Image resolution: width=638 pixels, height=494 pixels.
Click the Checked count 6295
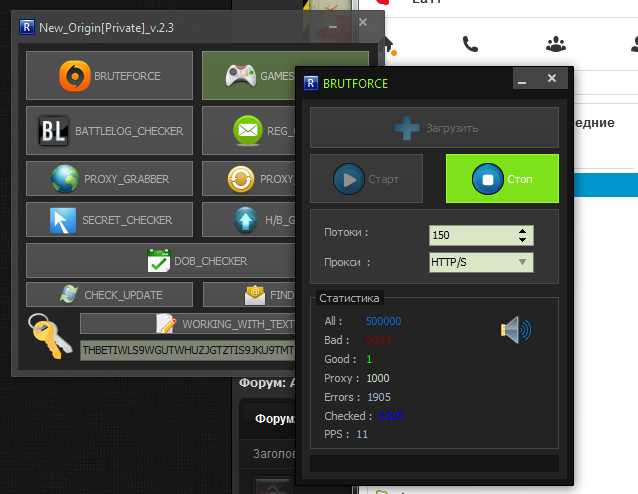click(x=390, y=416)
